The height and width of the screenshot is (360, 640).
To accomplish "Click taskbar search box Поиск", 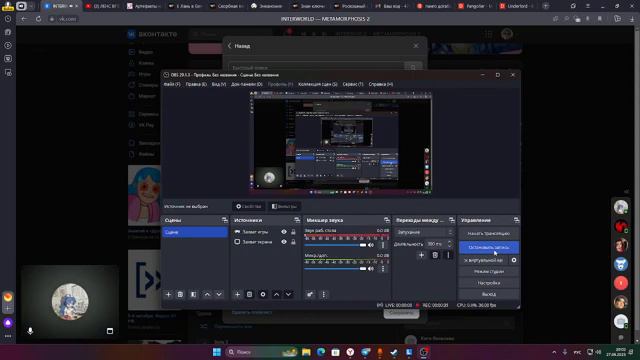I will (x=262, y=352).
